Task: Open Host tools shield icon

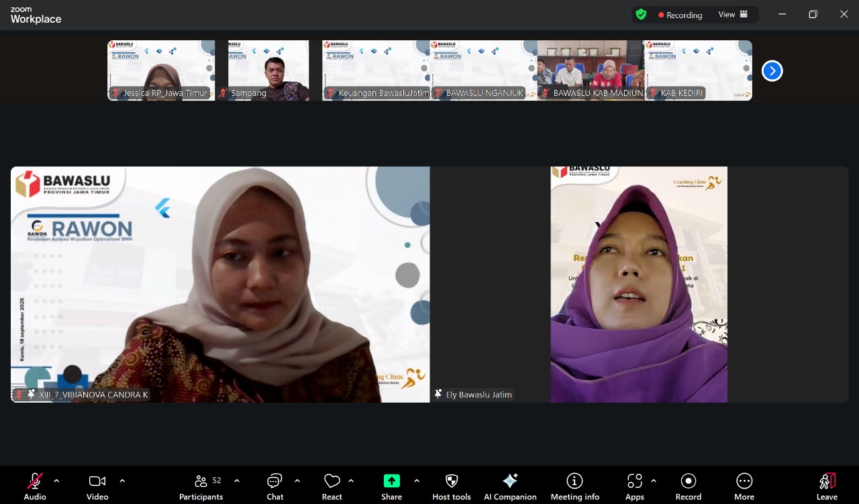Action: (451, 481)
